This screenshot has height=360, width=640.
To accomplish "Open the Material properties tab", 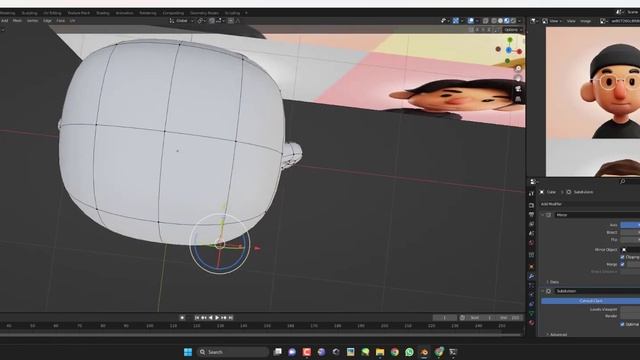I will (x=531, y=322).
